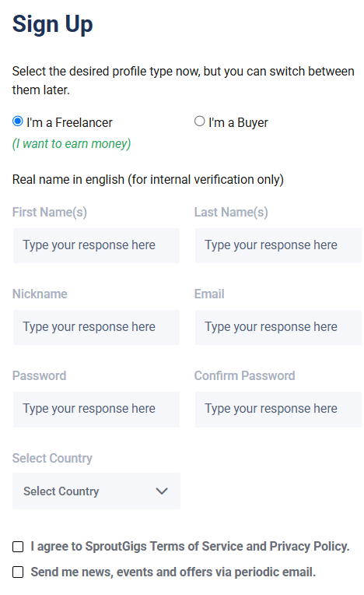The height and width of the screenshot is (595, 364).
Task: Click the Select Country label above dropdown
Action: [x=52, y=458]
